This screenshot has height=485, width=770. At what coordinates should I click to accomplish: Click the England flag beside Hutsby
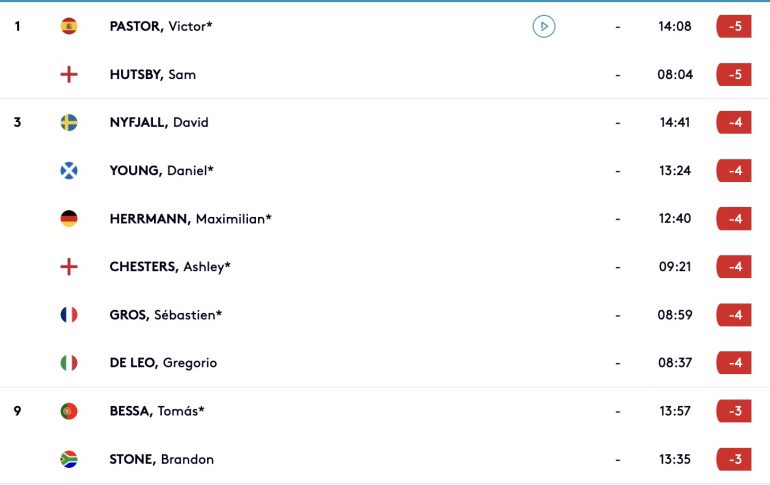(x=69, y=75)
